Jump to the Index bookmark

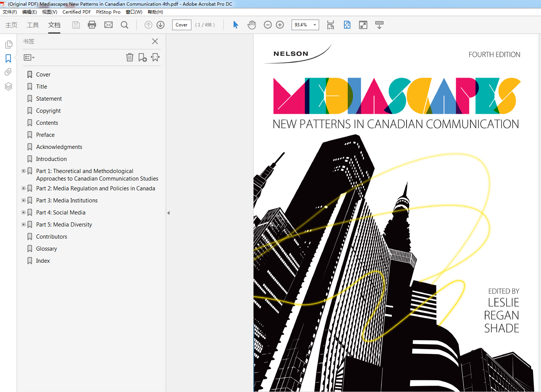(43, 261)
